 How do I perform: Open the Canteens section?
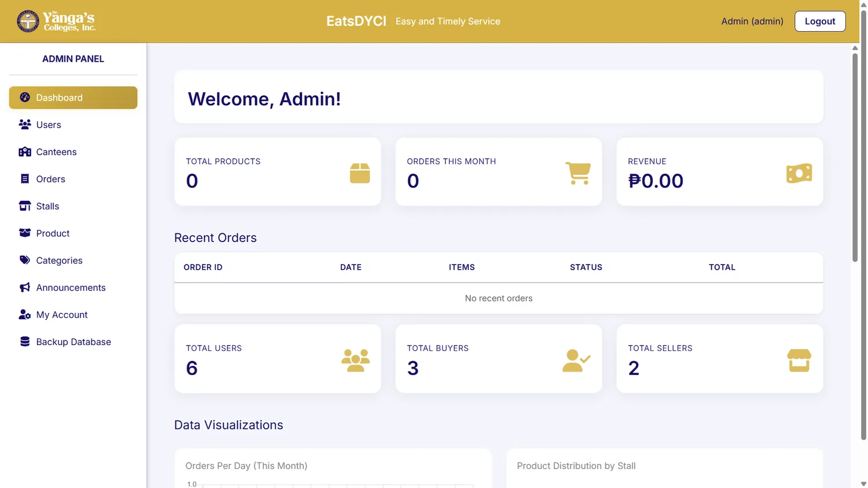click(x=73, y=152)
